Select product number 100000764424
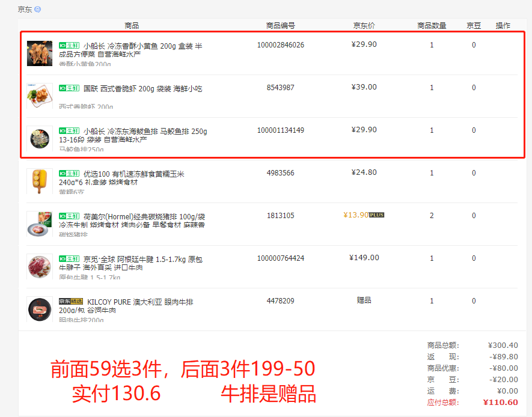 [281, 258]
